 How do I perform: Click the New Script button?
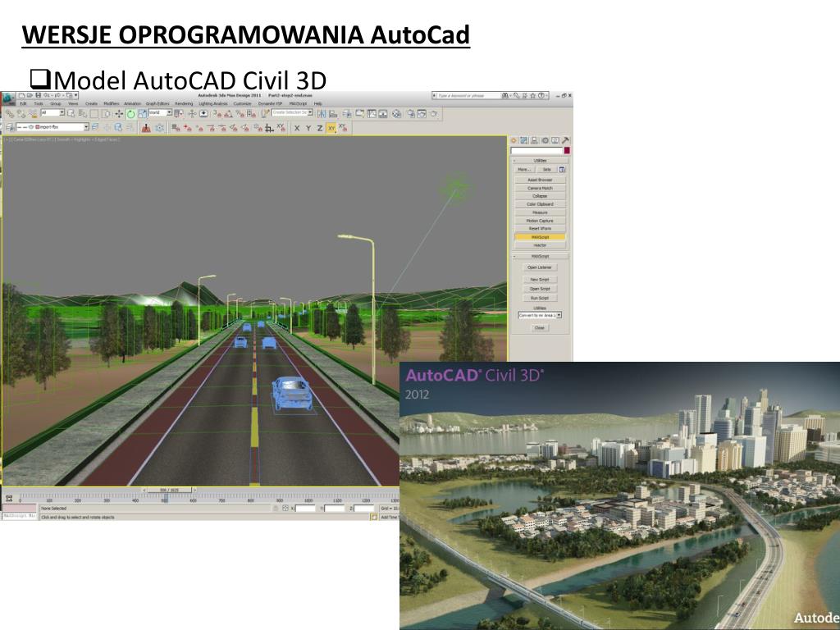click(x=540, y=280)
